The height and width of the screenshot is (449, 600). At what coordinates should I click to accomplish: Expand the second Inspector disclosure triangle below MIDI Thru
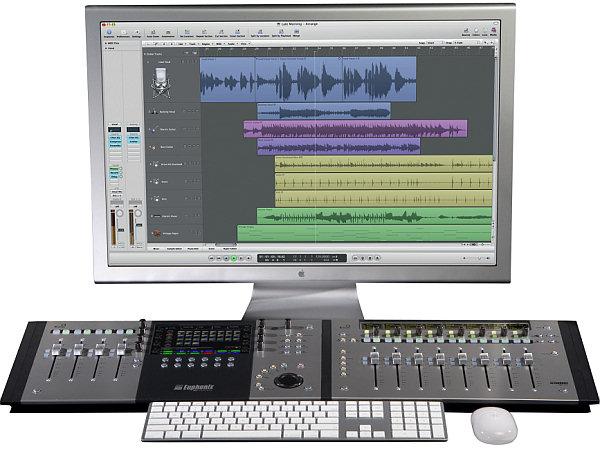106,49
